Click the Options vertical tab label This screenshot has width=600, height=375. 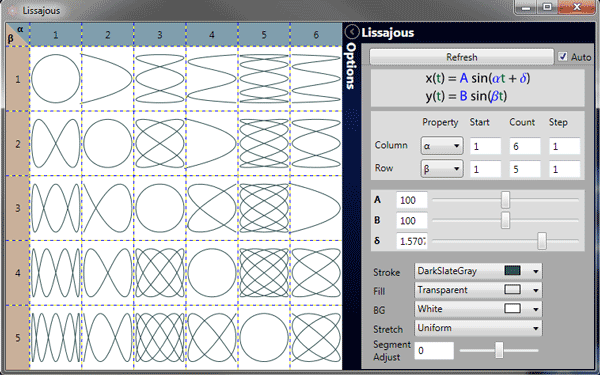click(351, 66)
